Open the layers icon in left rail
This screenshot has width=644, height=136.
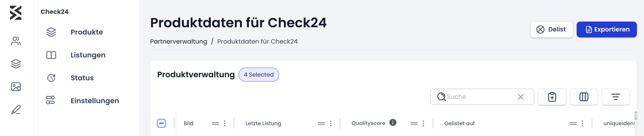tap(16, 64)
